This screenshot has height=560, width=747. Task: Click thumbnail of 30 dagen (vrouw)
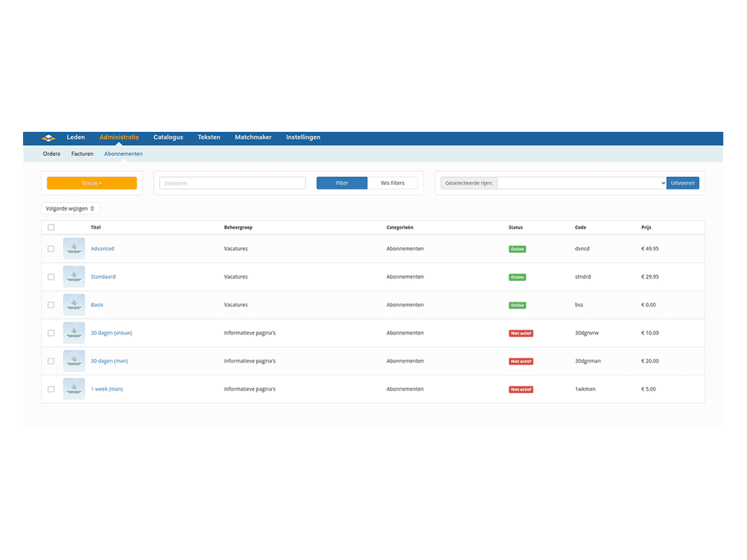click(74, 333)
